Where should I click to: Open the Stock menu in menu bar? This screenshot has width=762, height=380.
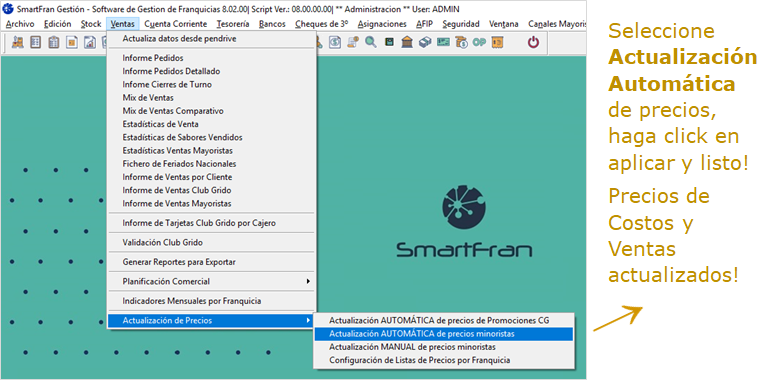tap(91, 24)
